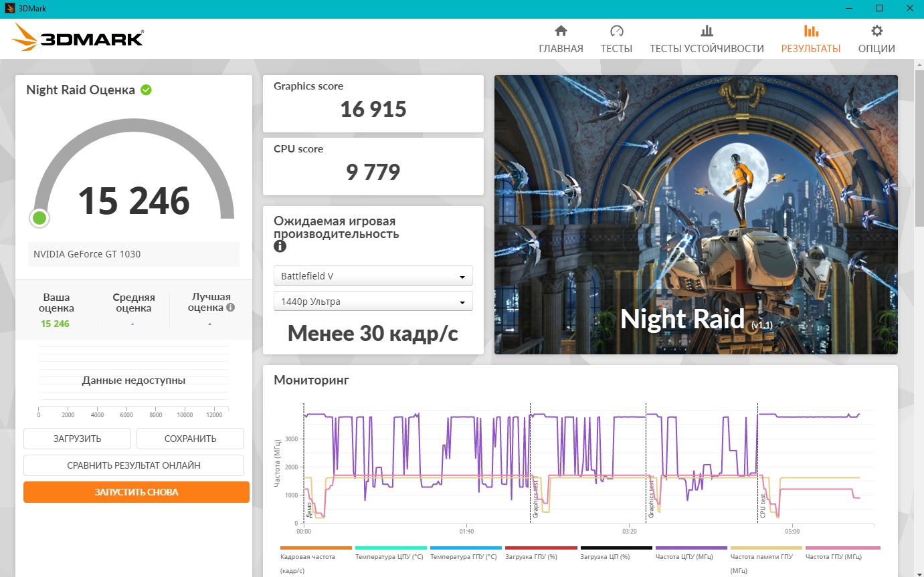Click the Мониторинг heading
The image size is (924, 577).
(x=312, y=380)
